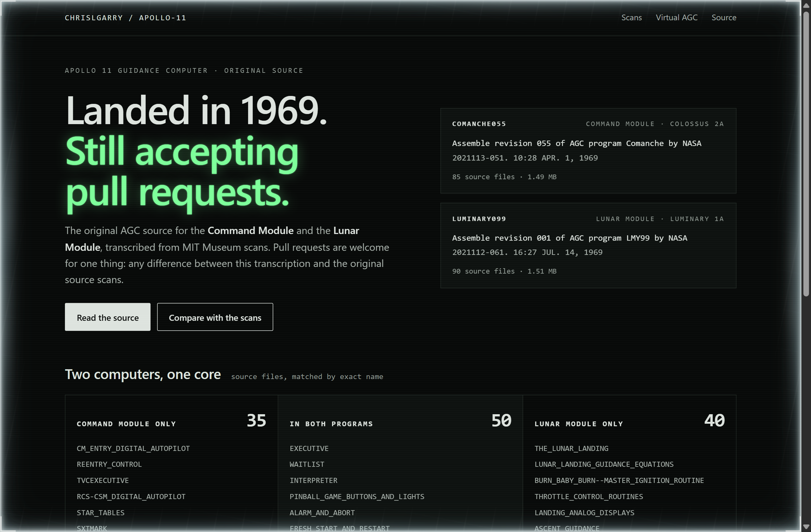Click the Command Module Only count 35
This screenshot has height=532, width=811.
(256, 421)
